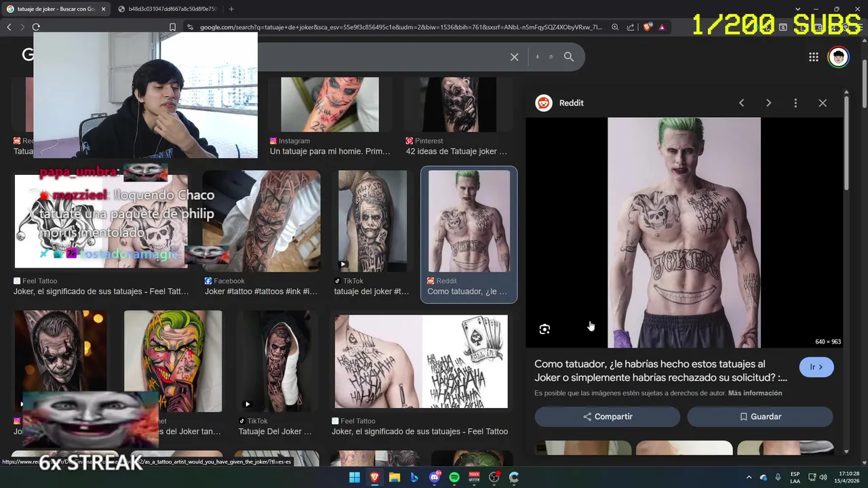
Task: Clear the Google search box
Action: pos(514,57)
